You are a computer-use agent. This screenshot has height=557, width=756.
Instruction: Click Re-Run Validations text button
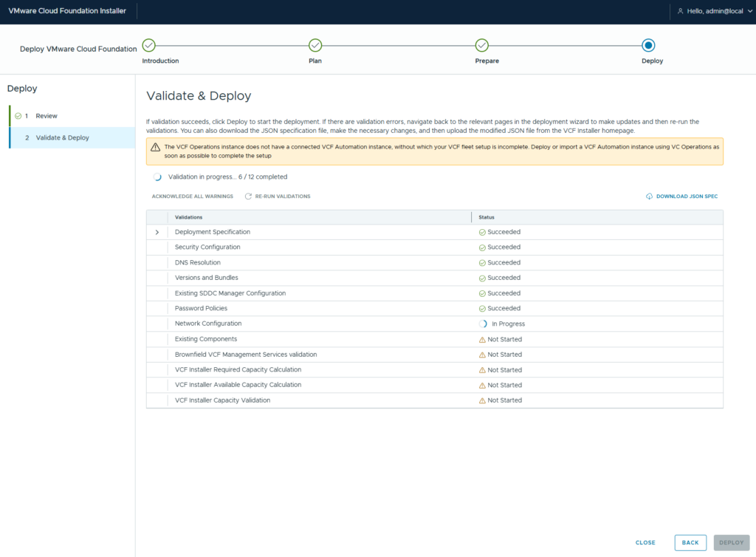(283, 197)
